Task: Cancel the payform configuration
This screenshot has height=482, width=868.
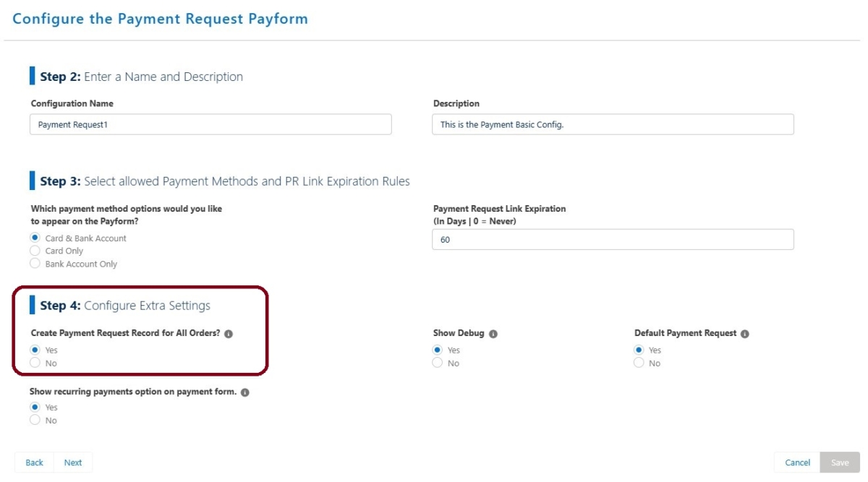Action: (796, 462)
